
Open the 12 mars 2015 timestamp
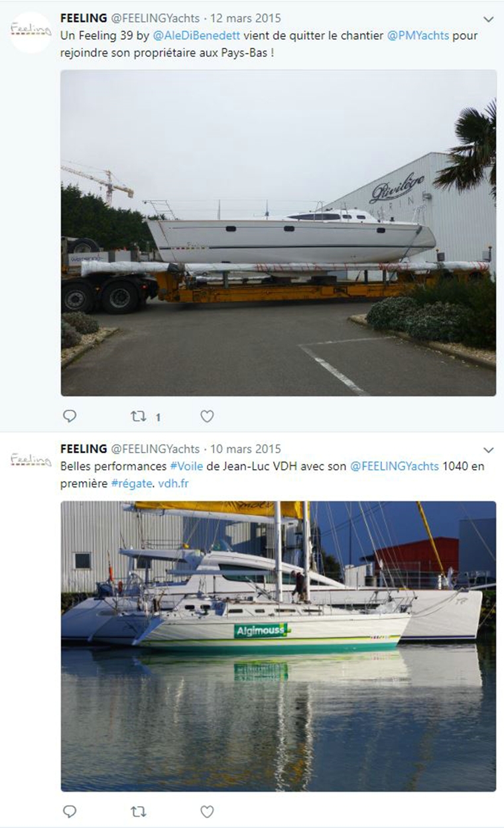(x=245, y=19)
